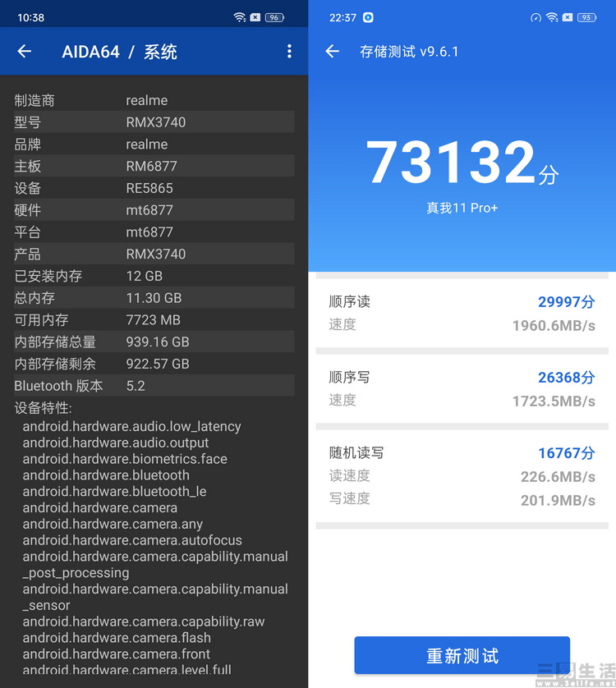Tap android.hardware.camera.autofocus entry

132,540
